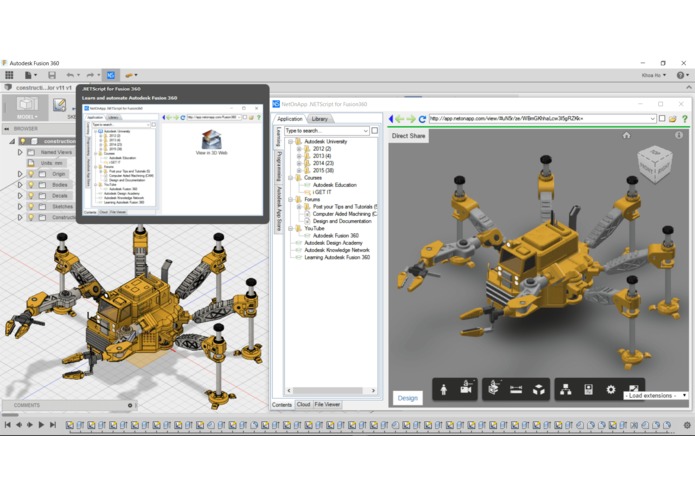Image resolution: width=695 pixels, height=494 pixels.
Task: Expand the 2015 (38) folder
Action: [x=299, y=171]
